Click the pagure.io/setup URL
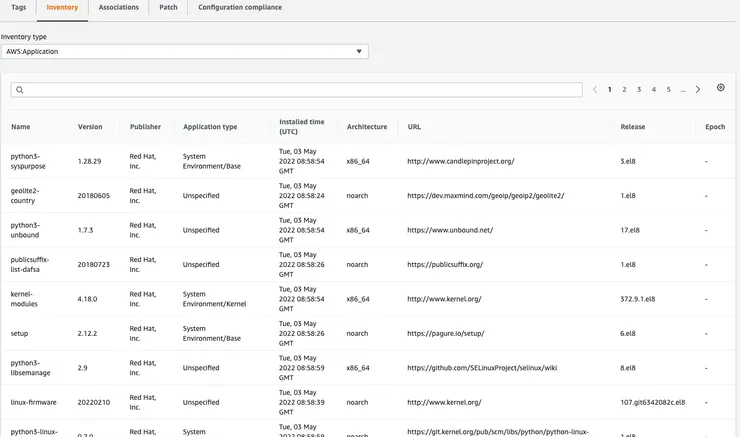 [x=446, y=333]
